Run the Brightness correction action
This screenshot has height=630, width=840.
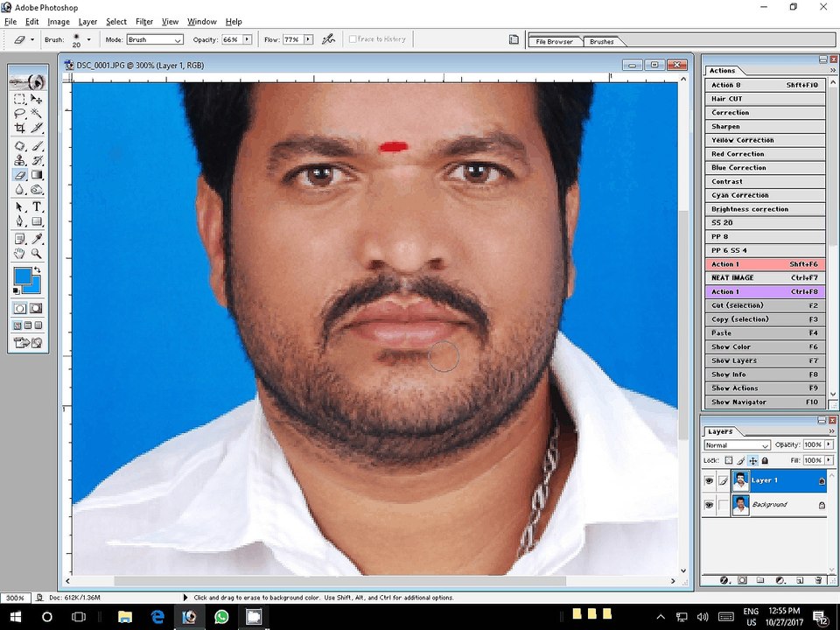tap(765, 209)
